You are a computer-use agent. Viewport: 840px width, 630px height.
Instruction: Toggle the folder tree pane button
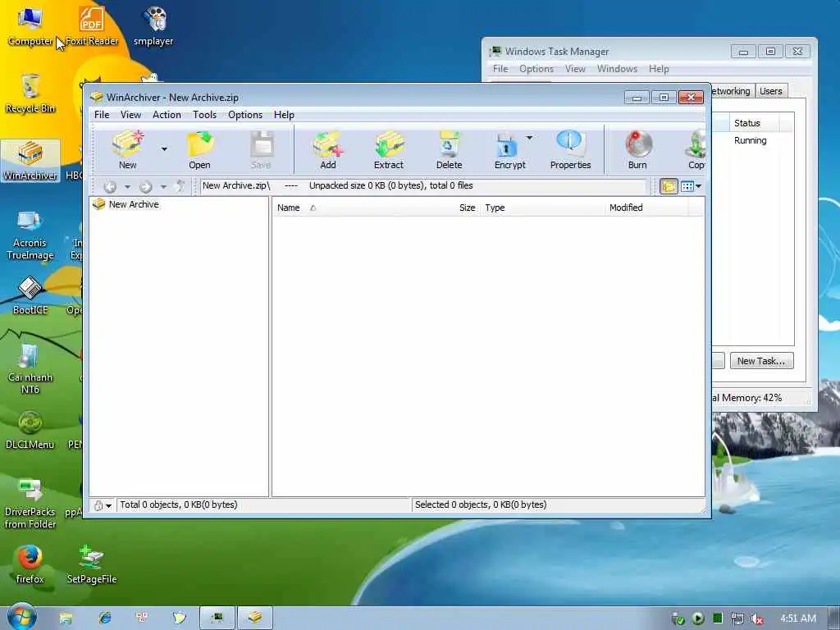[x=668, y=186]
